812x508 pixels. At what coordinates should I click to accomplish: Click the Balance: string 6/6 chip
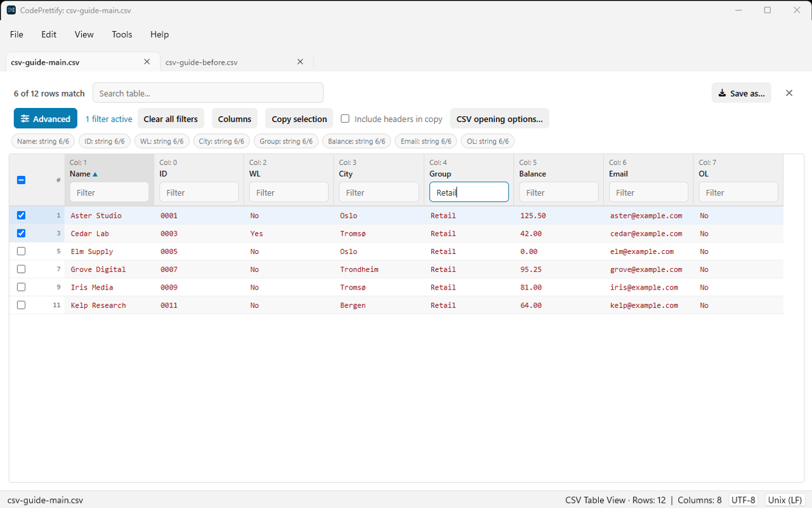(357, 141)
